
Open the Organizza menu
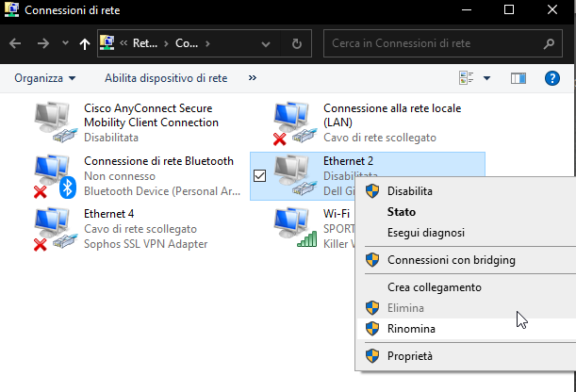pyautogui.click(x=45, y=78)
